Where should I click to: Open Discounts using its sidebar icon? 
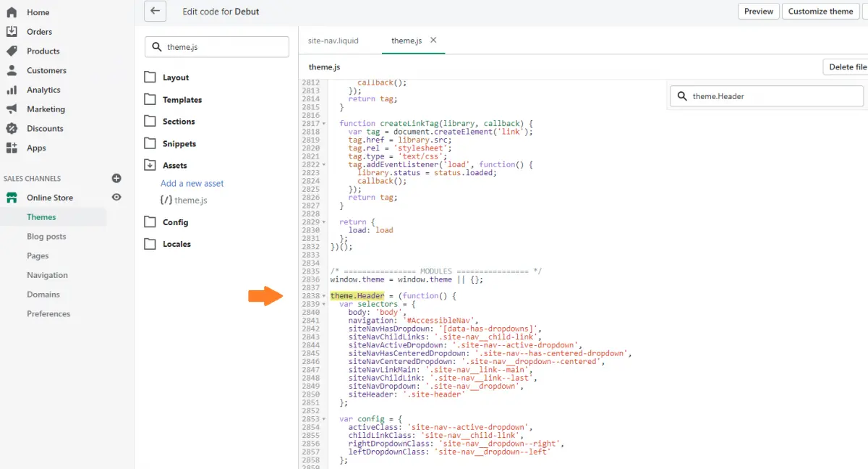[x=12, y=128]
